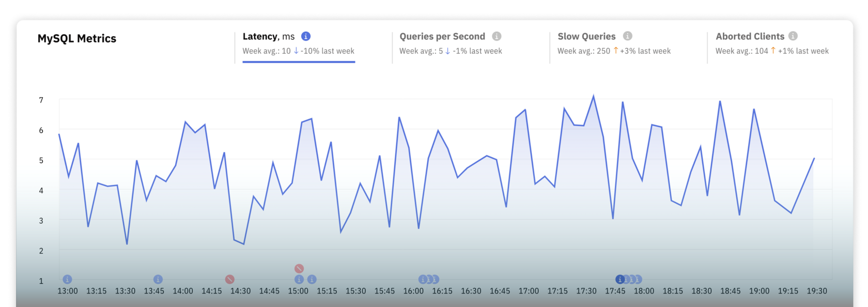Click the latency peak at 17:30

[593, 96]
